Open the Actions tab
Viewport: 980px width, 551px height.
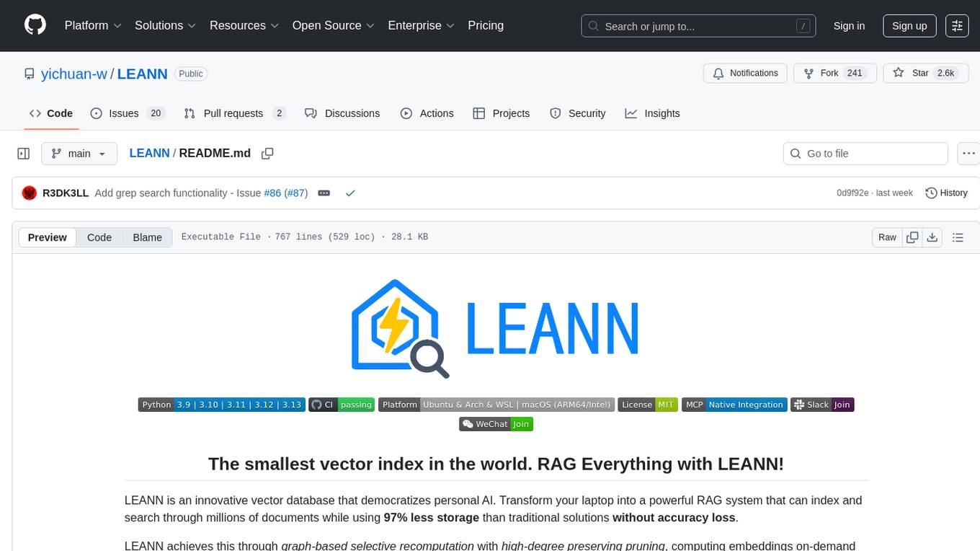tap(427, 113)
